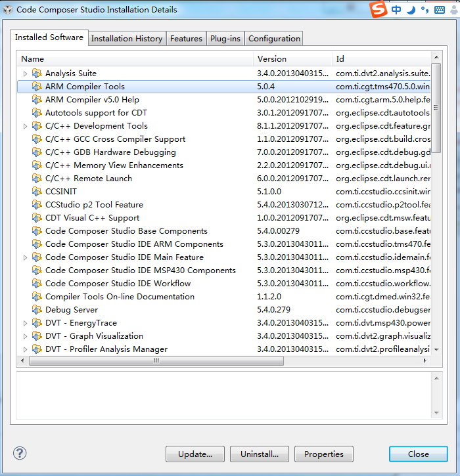Toggle the punctuation mode icon

[425, 10]
